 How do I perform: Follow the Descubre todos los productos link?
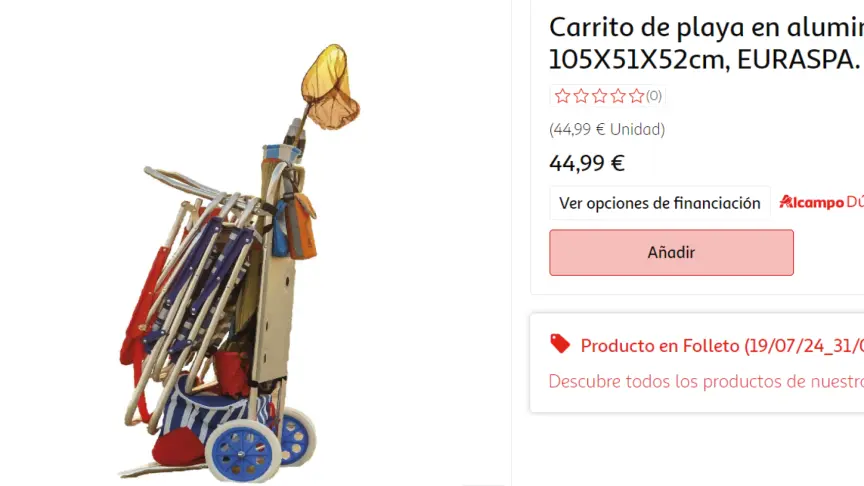pyautogui.click(x=706, y=381)
